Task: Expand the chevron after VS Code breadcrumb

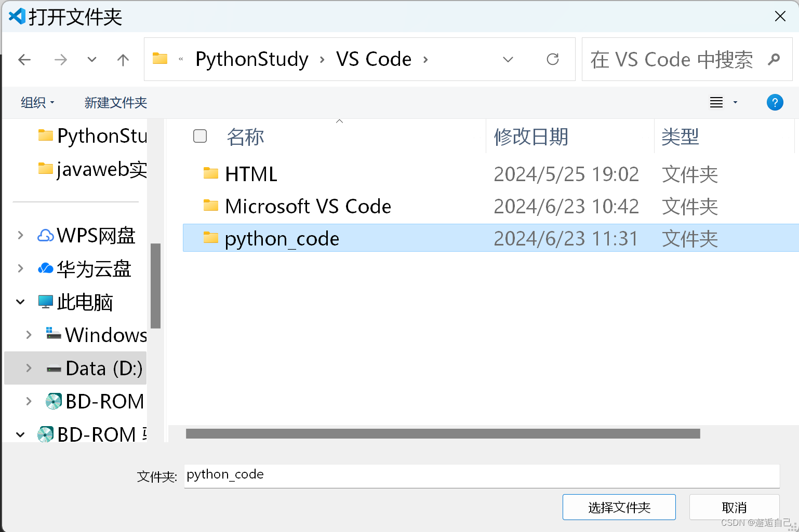Action: [x=425, y=60]
